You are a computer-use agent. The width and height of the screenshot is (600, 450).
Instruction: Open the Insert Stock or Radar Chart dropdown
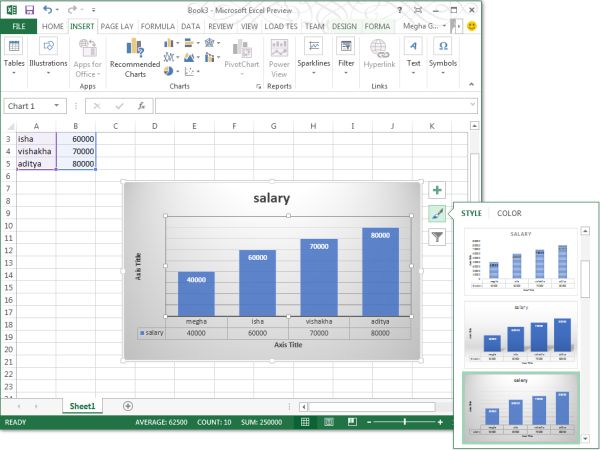pos(212,43)
